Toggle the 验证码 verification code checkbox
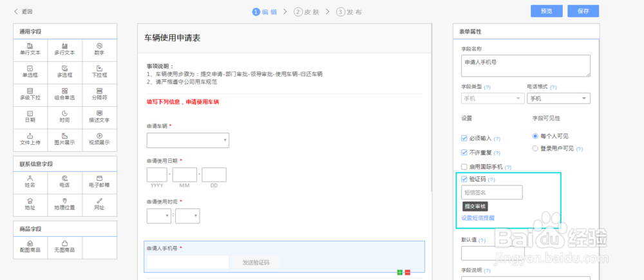Image resolution: width=644 pixels, height=280 pixels. click(464, 180)
